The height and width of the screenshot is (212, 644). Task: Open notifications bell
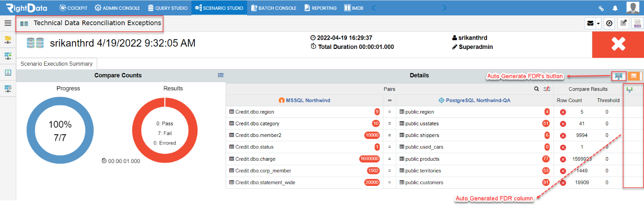tap(615, 8)
